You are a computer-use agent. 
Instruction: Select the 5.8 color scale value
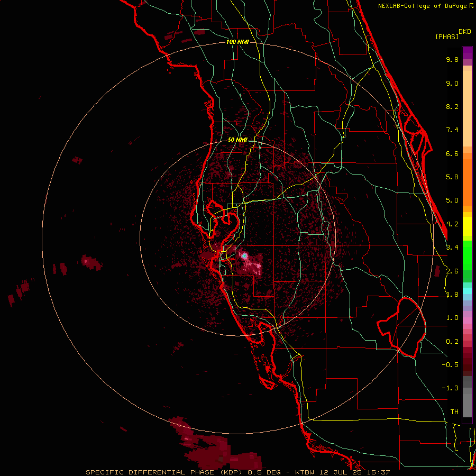coord(452,177)
